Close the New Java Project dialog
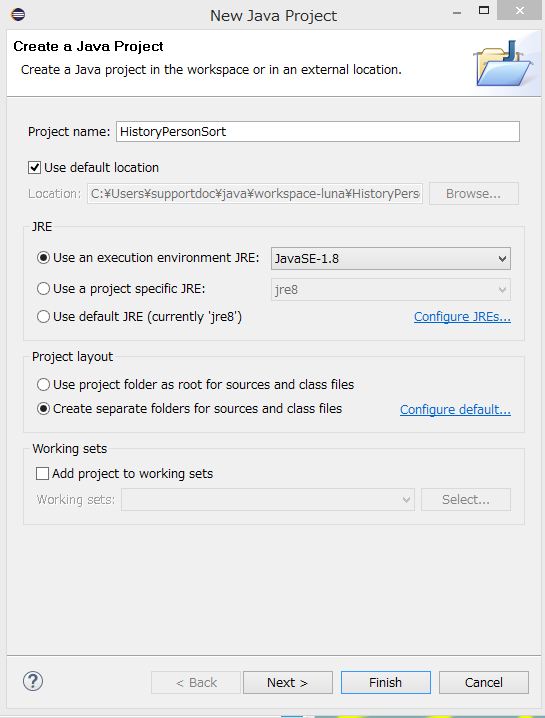 519,11
